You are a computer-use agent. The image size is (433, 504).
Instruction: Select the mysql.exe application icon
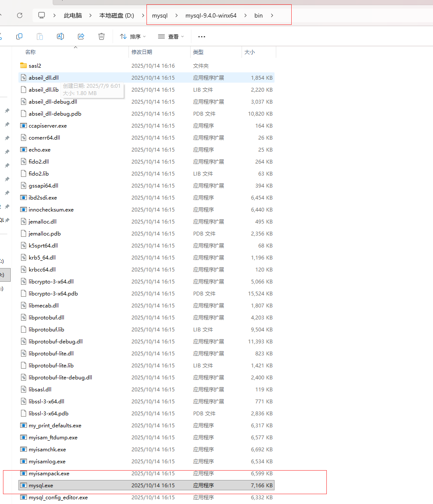click(x=24, y=485)
